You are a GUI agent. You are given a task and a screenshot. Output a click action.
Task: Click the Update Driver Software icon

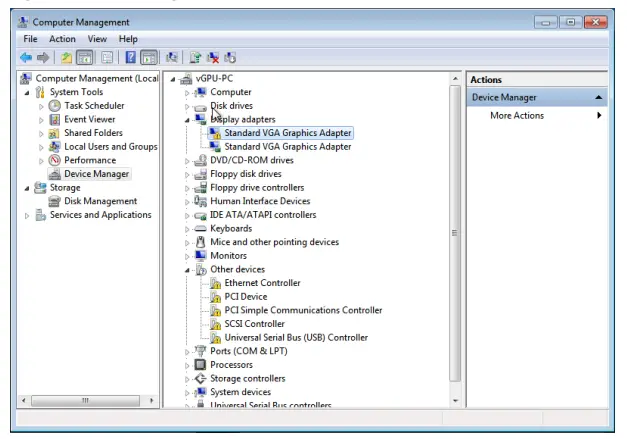click(195, 58)
